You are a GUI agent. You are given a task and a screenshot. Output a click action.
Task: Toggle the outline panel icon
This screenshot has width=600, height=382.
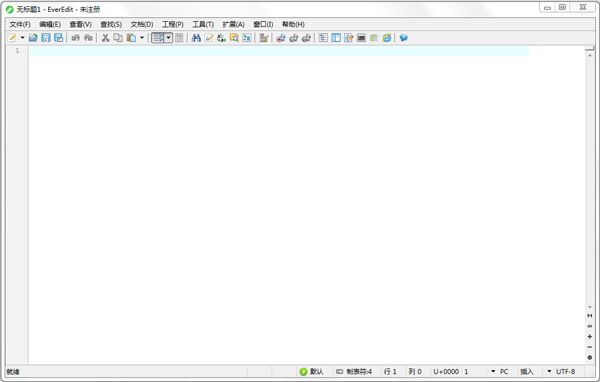(x=323, y=38)
